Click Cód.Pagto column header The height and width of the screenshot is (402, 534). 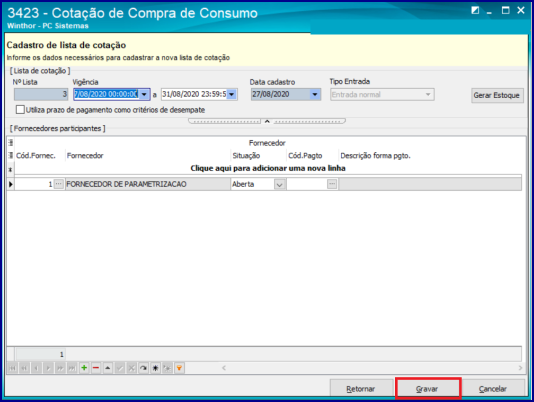coord(312,156)
